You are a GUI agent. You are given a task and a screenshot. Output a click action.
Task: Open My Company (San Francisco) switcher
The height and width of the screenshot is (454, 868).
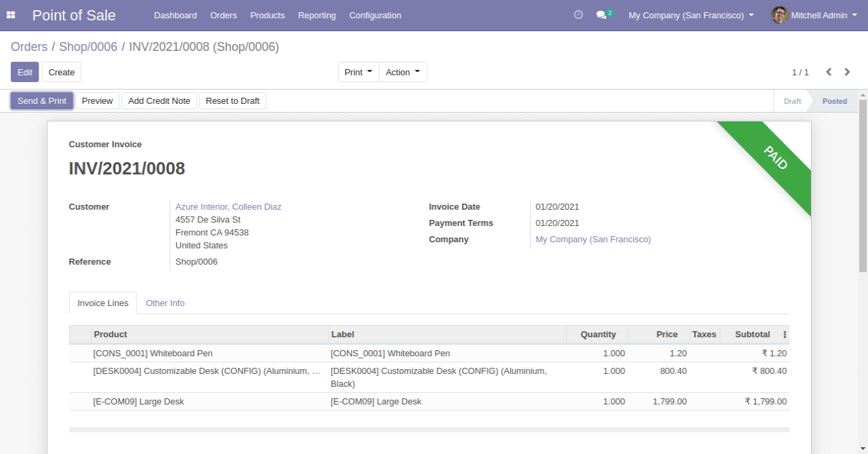click(x=691, y=15)
